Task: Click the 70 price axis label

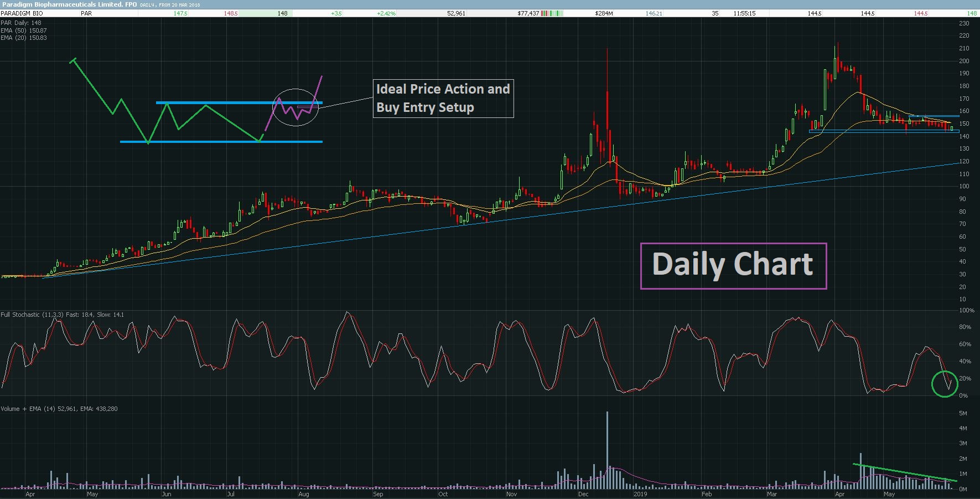Action: point(962,224)
